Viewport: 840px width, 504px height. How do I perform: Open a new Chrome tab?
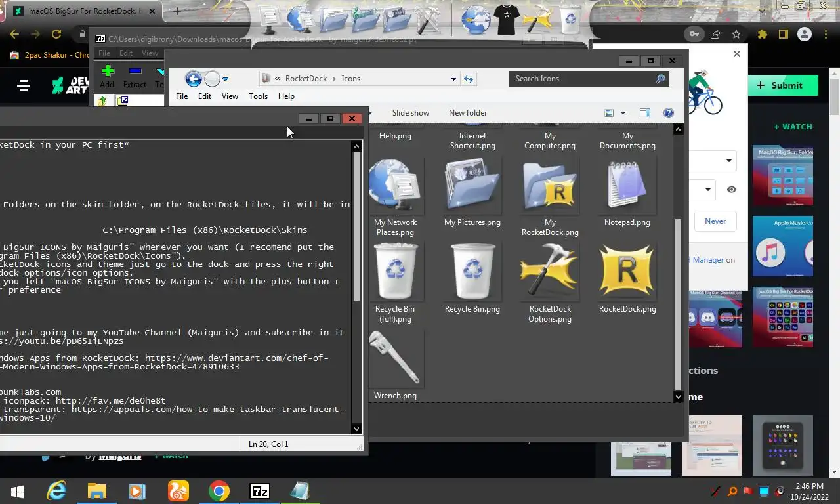click(177, 11)
